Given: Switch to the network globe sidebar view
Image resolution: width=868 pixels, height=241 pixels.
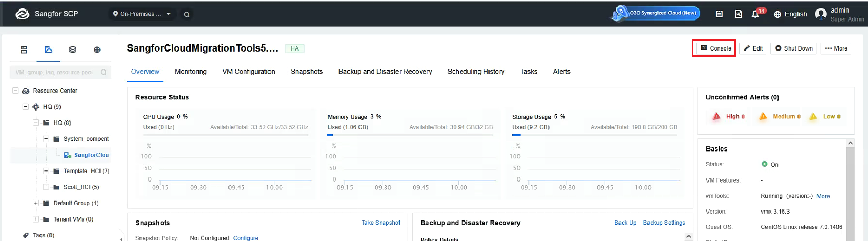Looking at the screenshot, I should click(97, 49).
